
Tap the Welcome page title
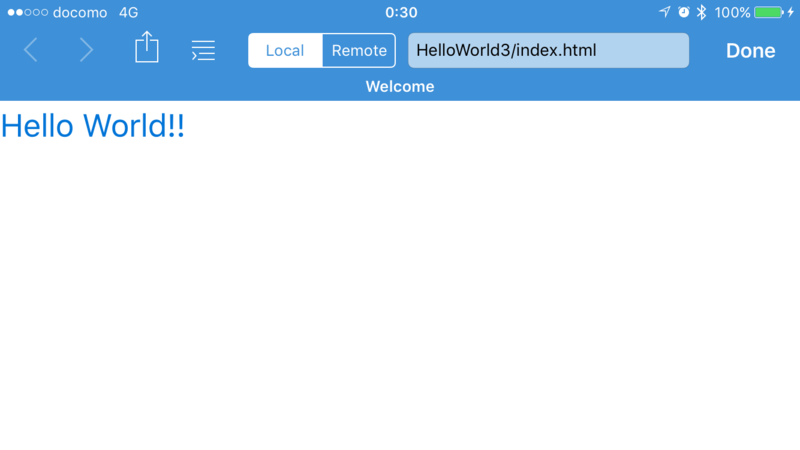point(400,86)
